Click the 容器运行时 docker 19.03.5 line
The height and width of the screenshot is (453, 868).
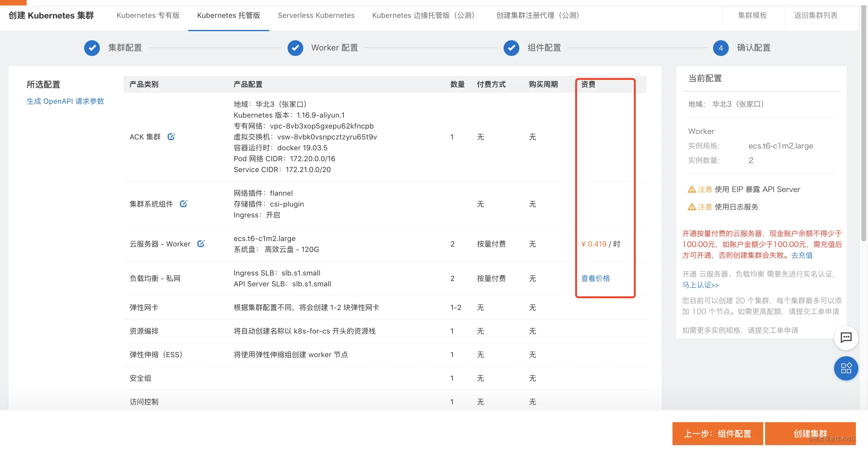point(280,148)
